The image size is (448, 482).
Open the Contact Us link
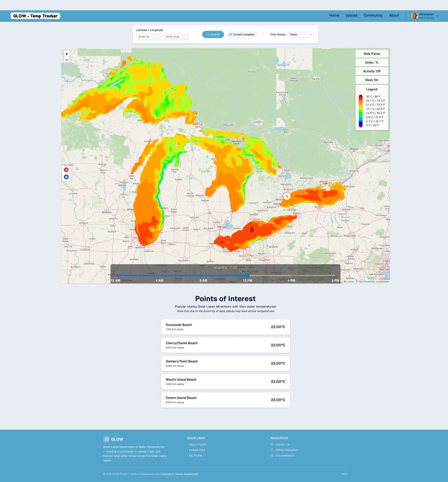282,444
